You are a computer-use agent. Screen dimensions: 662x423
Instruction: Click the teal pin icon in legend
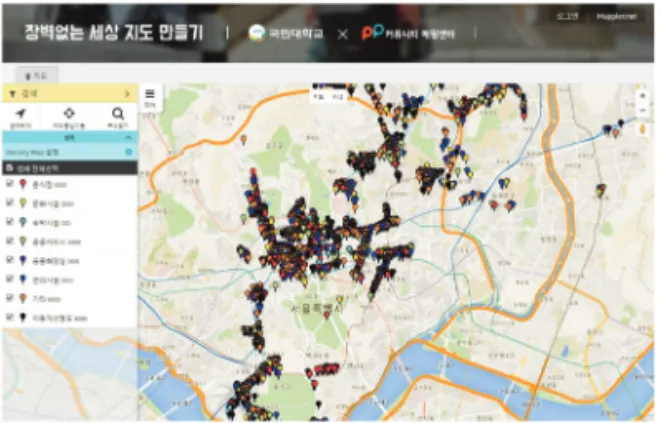[x=23, y=222]
